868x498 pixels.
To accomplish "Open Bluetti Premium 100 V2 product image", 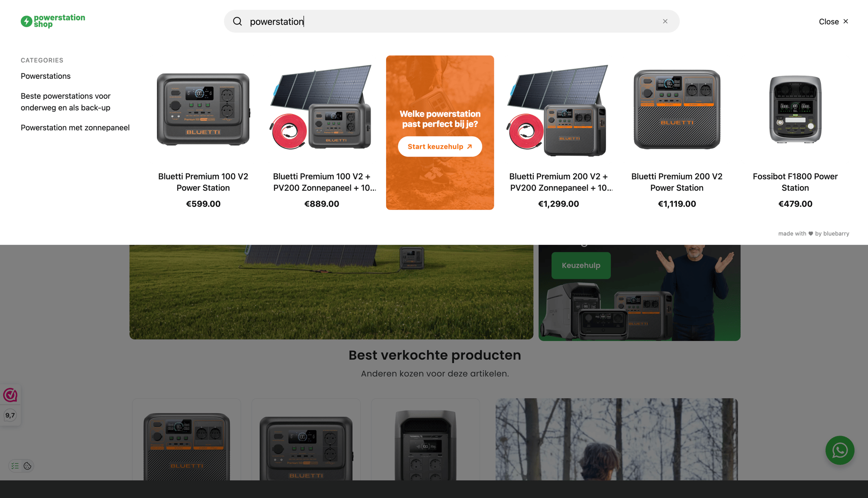I will (x=203, y=109).
